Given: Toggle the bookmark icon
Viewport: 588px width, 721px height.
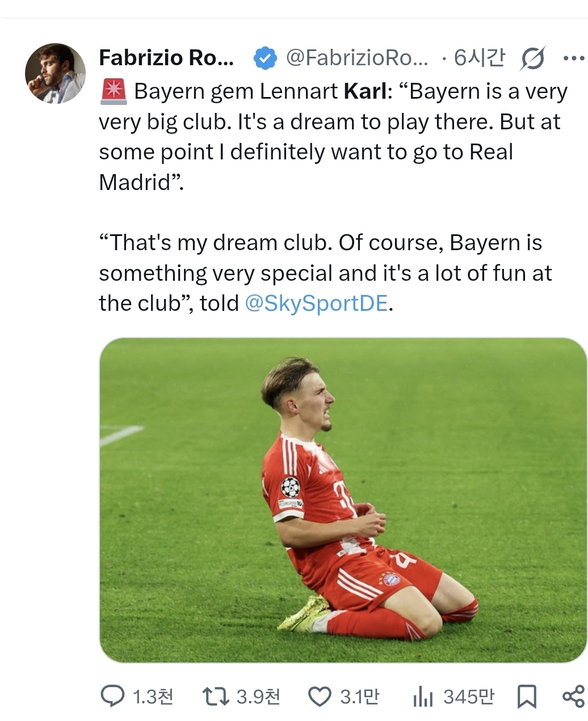Looking at the screenshot, I should click(527, 696).
